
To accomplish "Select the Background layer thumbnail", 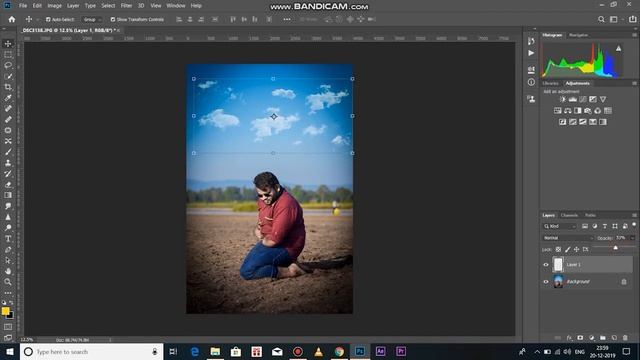I will (558, 282).
